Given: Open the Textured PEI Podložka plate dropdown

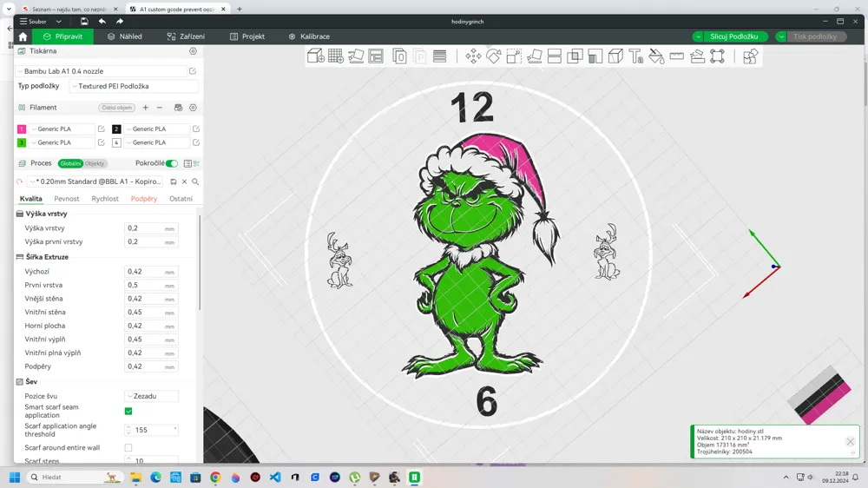Looking at the screenshot, I should [134, 87].
